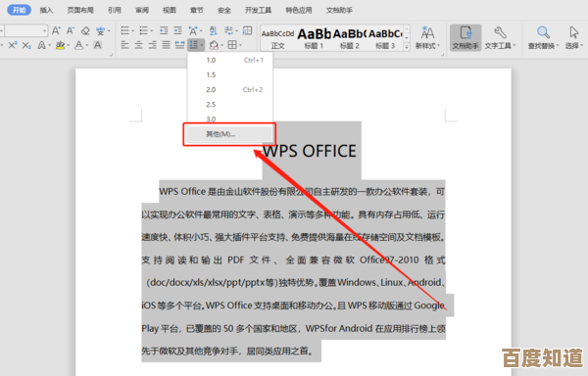The width and height of the screenshot is (588, 376).
Task: Open the 特色应用 Featured Apps tab
Action: 299,10
